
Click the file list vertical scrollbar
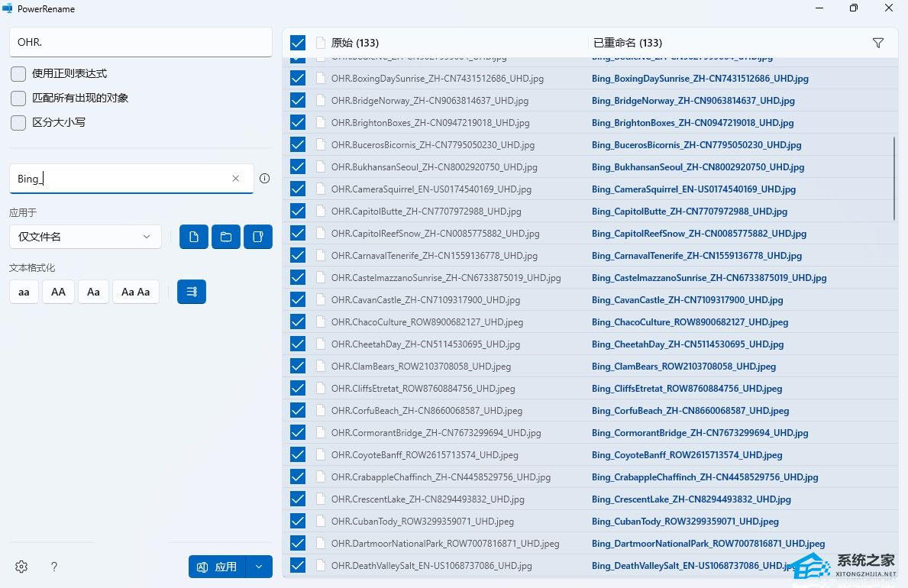[895, 178]
